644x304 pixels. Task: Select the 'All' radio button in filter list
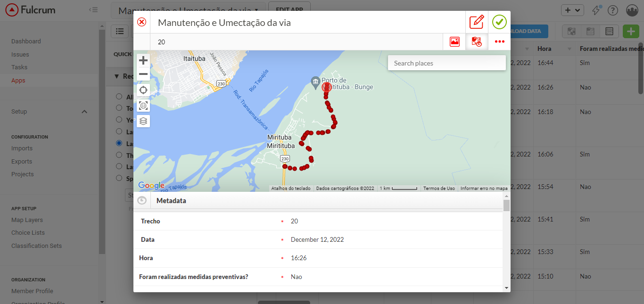pyautogui.click(x=119, y=97)
